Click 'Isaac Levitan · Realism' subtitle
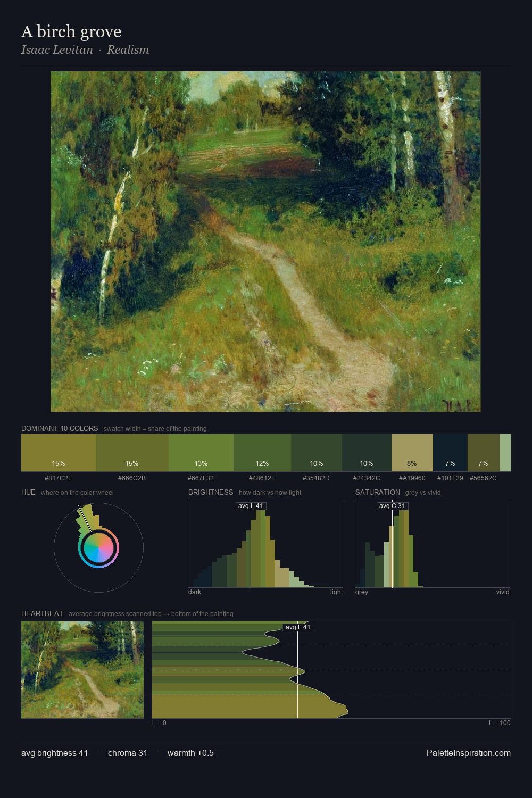532x798 pixels. click(x=85, y=50)
